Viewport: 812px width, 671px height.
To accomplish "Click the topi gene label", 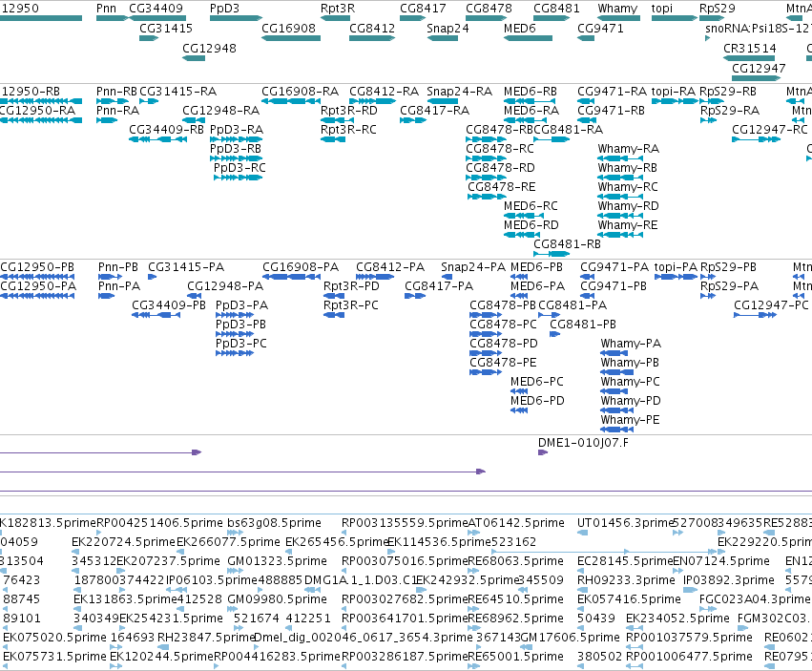I will [x=662, y=9].
